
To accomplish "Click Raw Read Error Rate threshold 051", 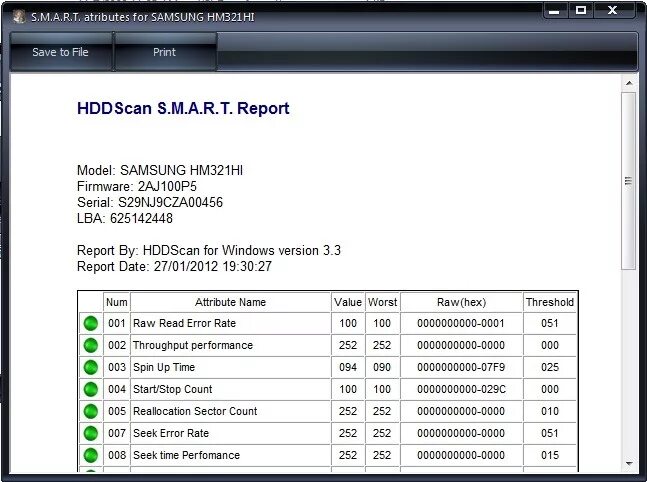I will (550, 323).
